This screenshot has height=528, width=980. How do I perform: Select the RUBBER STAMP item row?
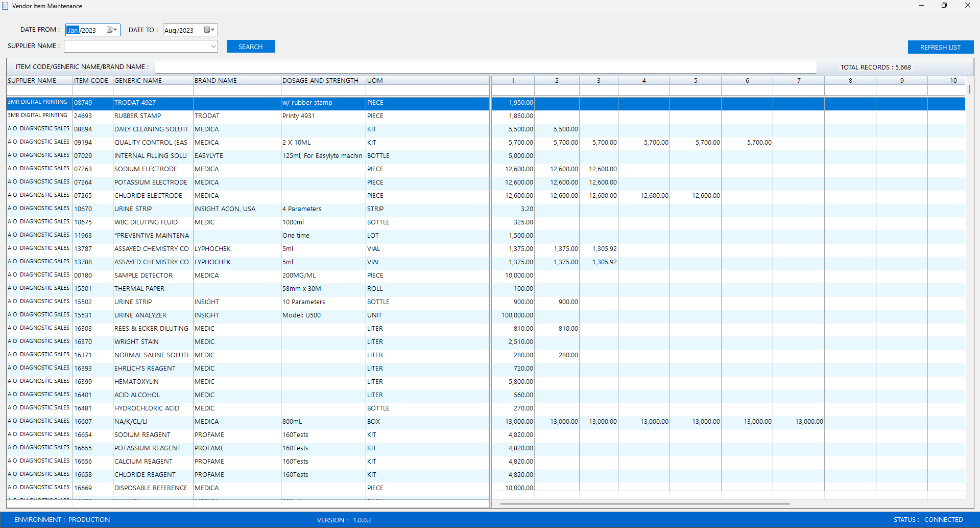tap(137, 116)
